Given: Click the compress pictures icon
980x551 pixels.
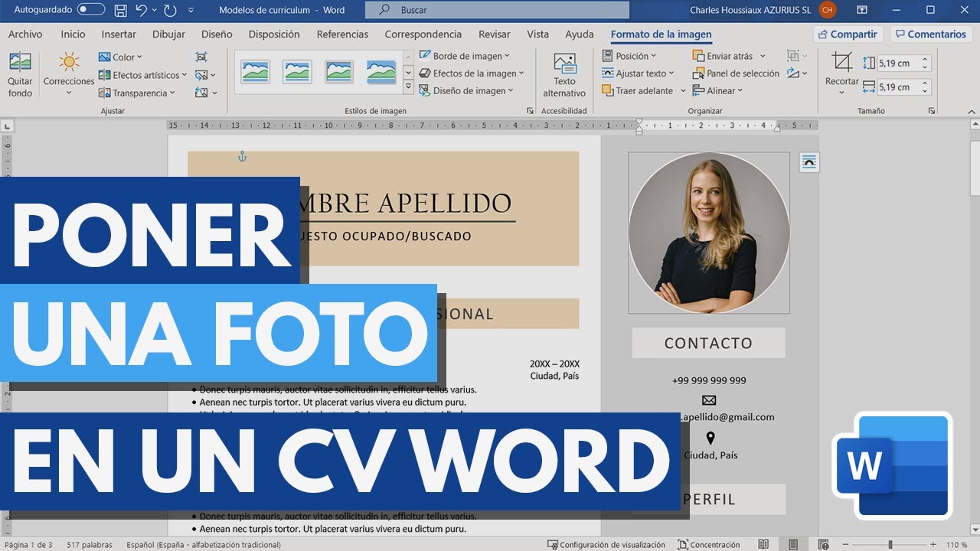Looking at the screenshot, I should pyautogui.click(x=201, y=57).
